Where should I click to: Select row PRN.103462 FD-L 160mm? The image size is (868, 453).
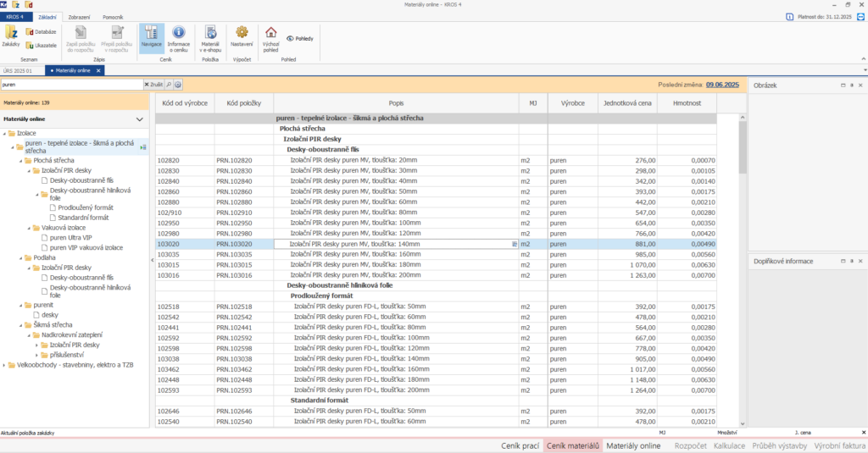coord(436,369)
